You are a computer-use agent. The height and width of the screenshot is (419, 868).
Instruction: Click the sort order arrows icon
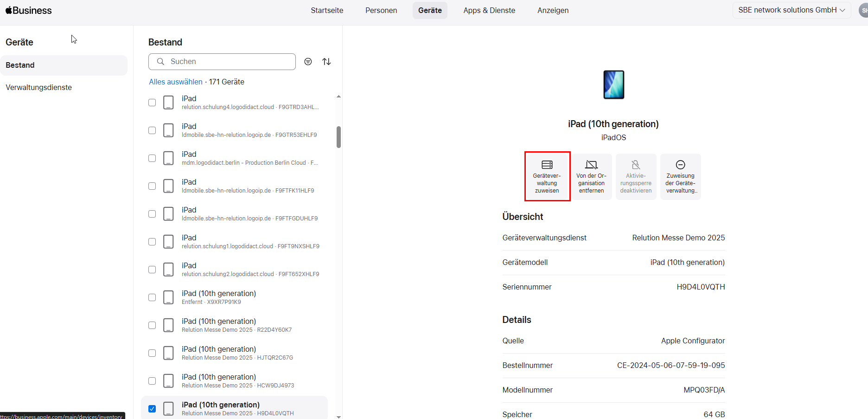tap(326, 62)
